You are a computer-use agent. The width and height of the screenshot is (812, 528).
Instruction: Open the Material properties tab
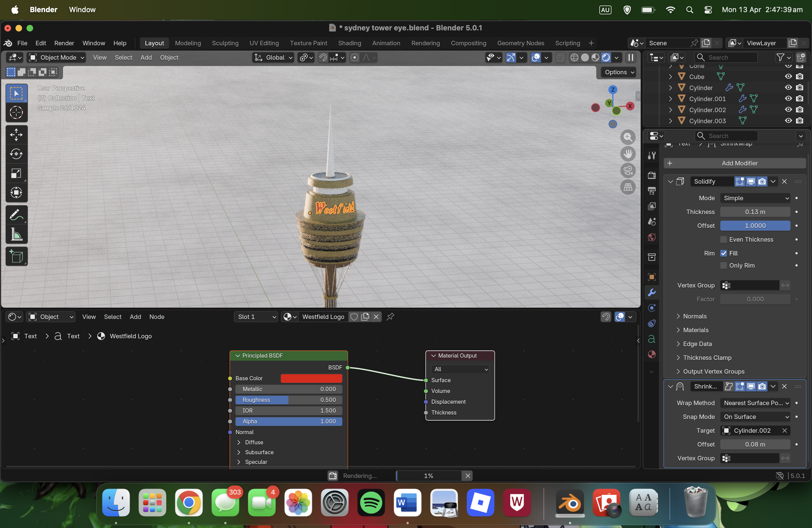click(x=652, y=354)
